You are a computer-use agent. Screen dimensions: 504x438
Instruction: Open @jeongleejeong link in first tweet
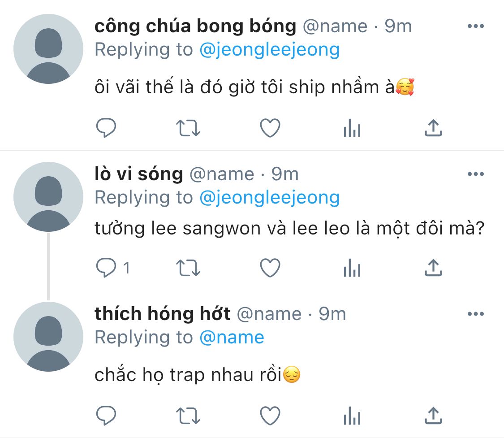point(269,50)
